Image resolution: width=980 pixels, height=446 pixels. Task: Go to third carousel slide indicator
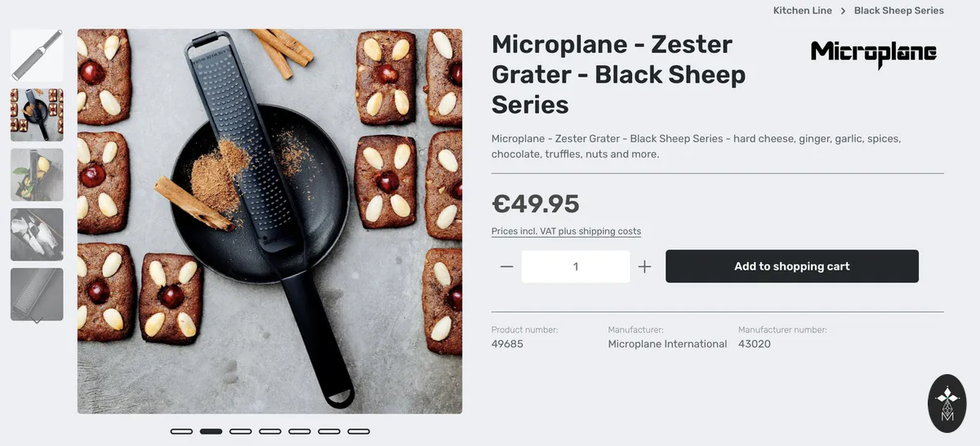click(x=240, y=431)
